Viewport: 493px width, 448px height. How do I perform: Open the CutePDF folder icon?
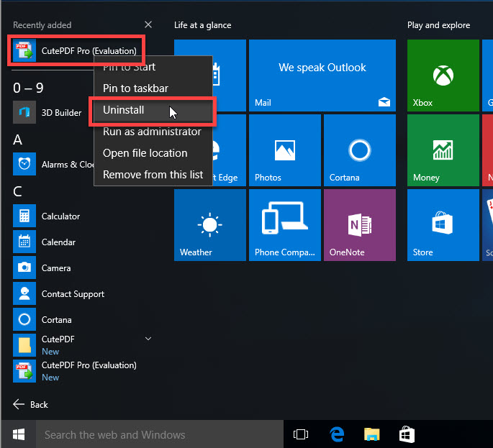point(24,345)
